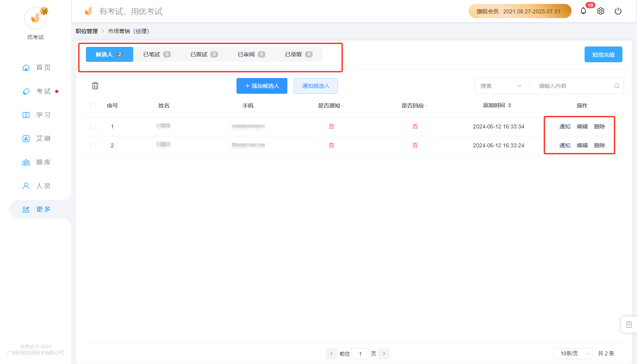The image size is (637, 364).
Task: Click the trash bulk-delete icon
Action: tap(95, 85)
